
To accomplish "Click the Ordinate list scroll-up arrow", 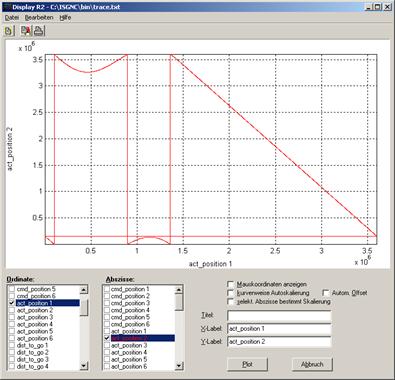I will tap(84, 290).
